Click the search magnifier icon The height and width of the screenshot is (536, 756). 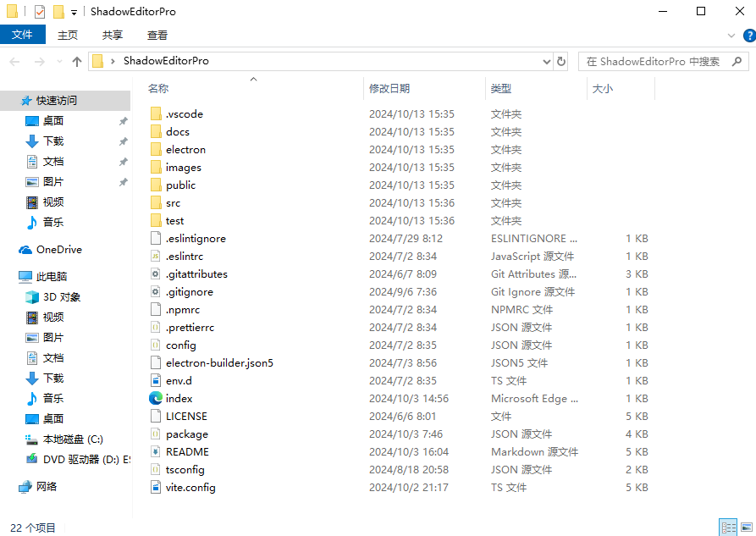tap(737, 61)
